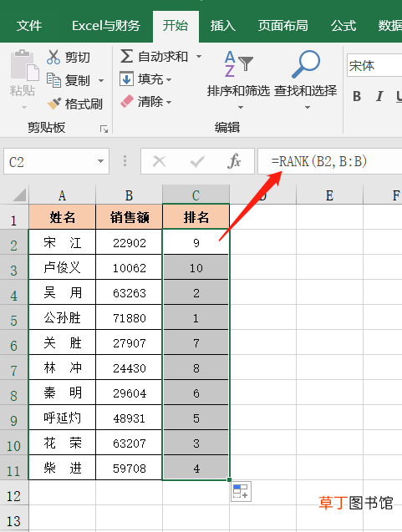This screenshot has height=532, width=402.
Task: Click the Copy icon
Action: [x=53, y=80]
